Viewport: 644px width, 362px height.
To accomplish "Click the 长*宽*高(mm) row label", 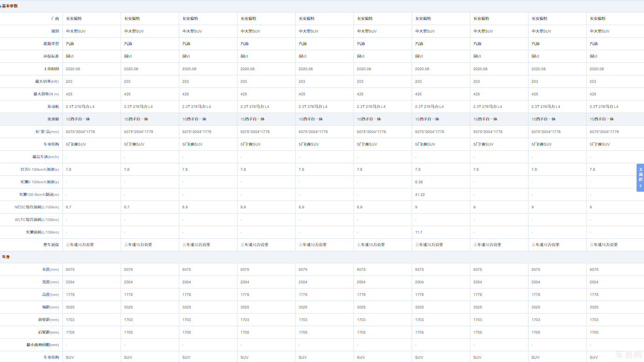I will pyautogui.click(x=47, y=132).
